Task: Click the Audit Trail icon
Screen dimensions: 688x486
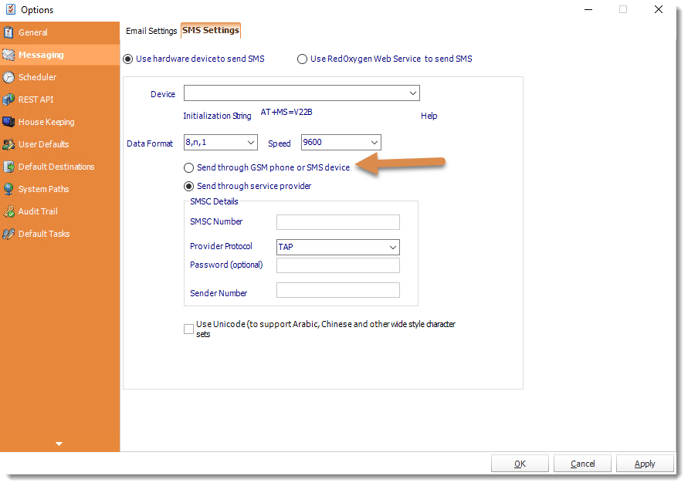Action: click(8, 211)
